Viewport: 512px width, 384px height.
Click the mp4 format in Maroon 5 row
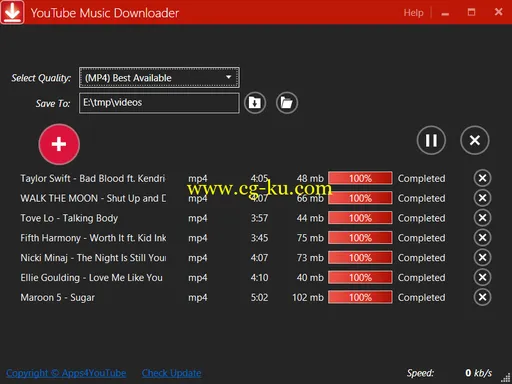(x=198, y=298)
